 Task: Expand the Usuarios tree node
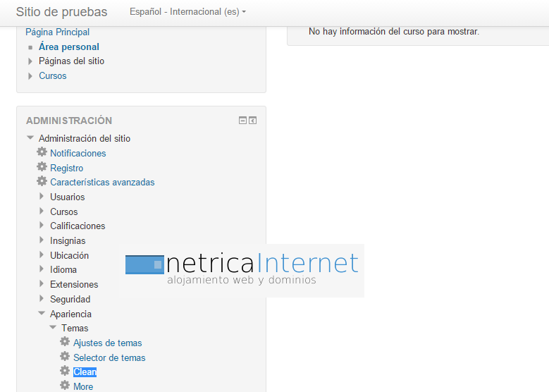pyautogui.click(x=42, y=197)
